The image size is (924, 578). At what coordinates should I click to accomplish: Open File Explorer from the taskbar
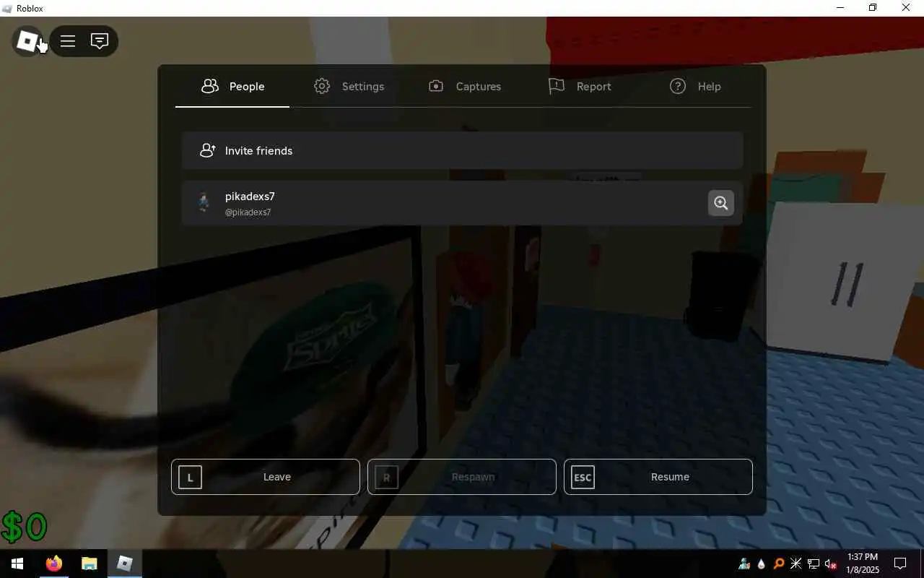click(89, 564)
